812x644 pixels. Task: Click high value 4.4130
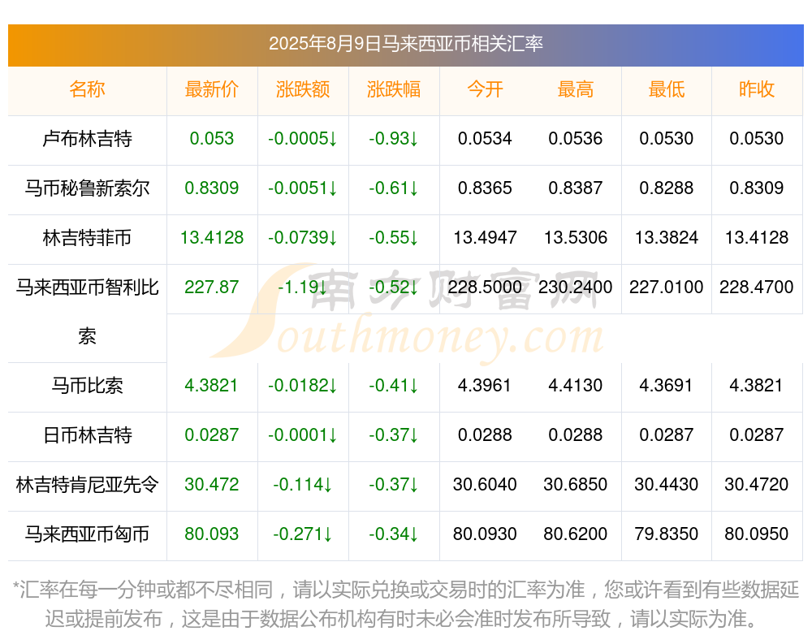(576, 386)
